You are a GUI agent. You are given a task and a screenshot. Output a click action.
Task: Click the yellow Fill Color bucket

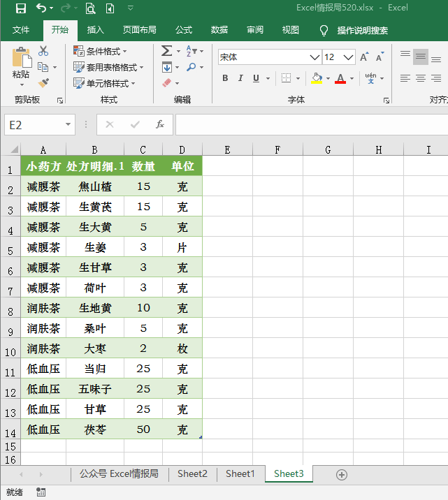pos(317,78)
